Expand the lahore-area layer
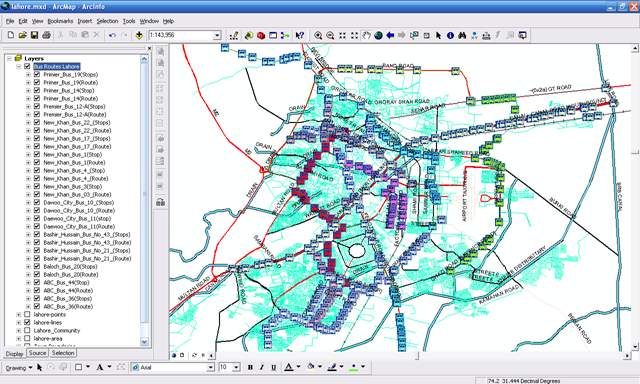Screen dimensions: 640x384 [19, 338]
